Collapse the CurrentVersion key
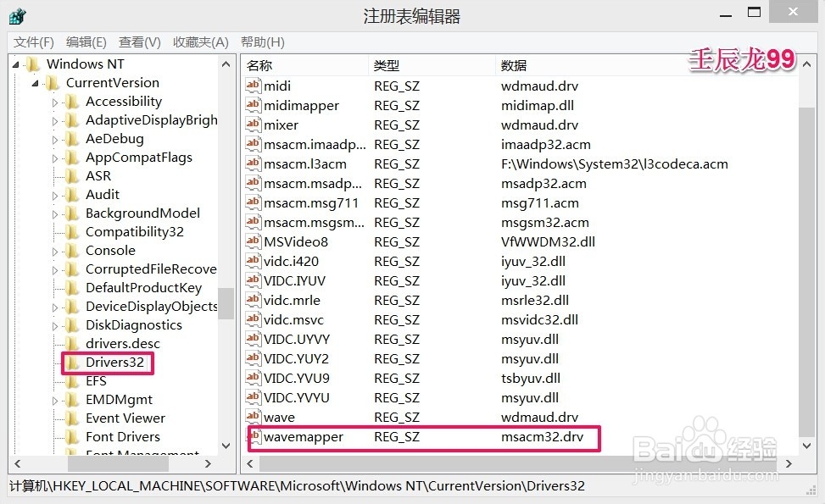This screenshot has height=504, width=825. (x=35, y=82)
